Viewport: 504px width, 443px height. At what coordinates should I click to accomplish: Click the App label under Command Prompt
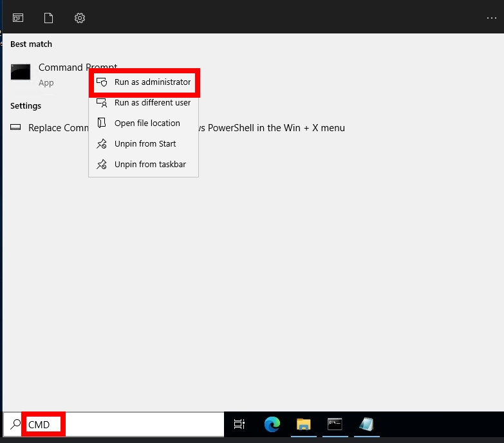tap(46, 83)
